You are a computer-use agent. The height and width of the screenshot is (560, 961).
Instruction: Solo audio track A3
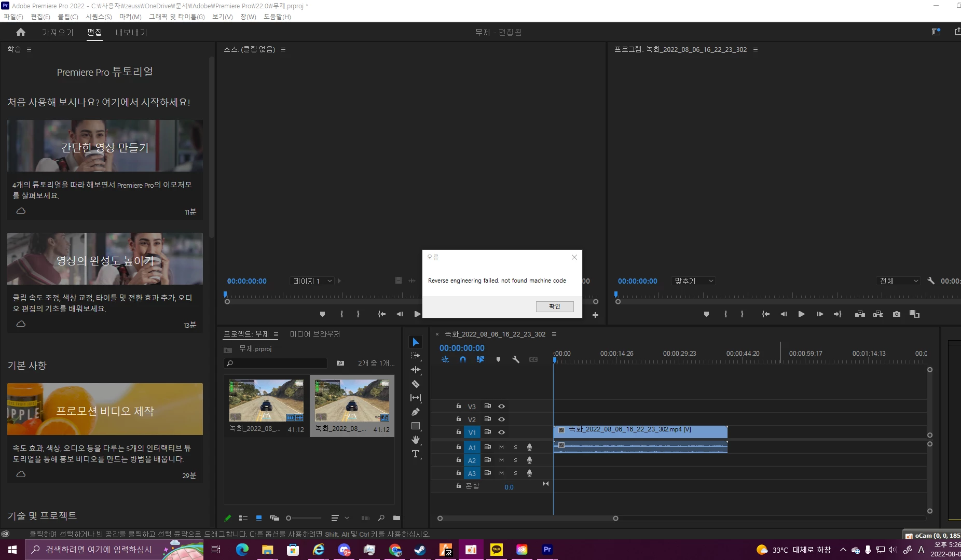(515, 473)
